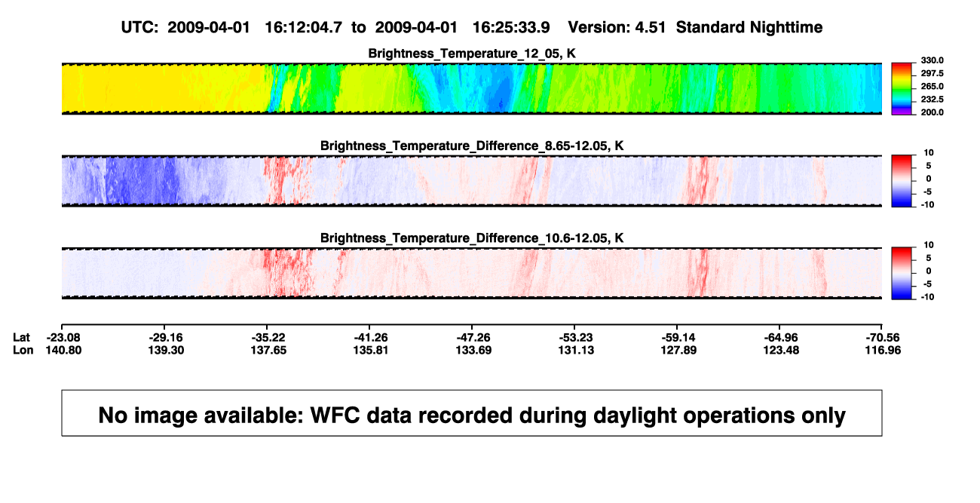Click longitude value 133.69
The height and width of the screenshot is (503, 980).
pos(474,350)
